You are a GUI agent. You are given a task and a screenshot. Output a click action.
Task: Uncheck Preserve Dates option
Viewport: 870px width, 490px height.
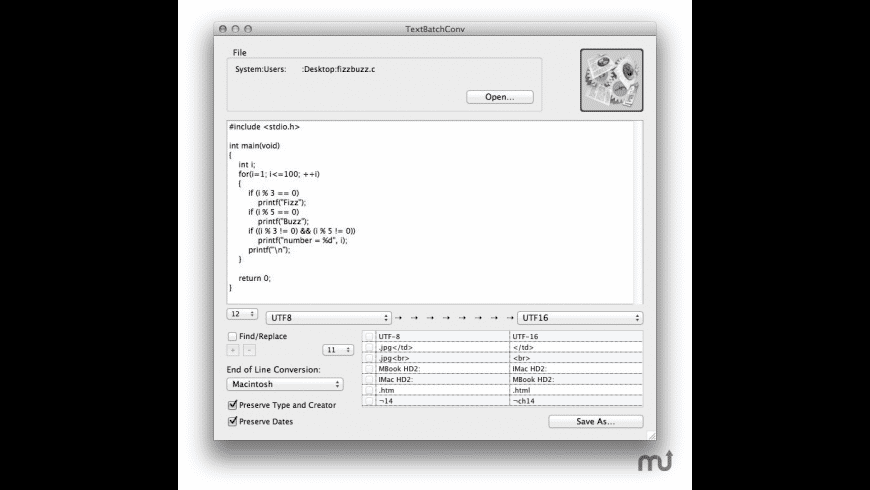pyautogui.click(x=232, y=421)
